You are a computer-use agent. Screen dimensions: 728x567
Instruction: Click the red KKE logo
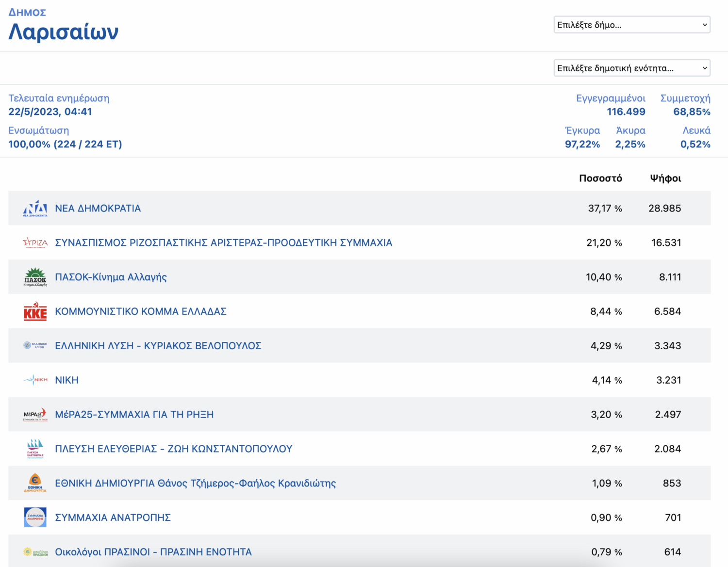(35, 311)
